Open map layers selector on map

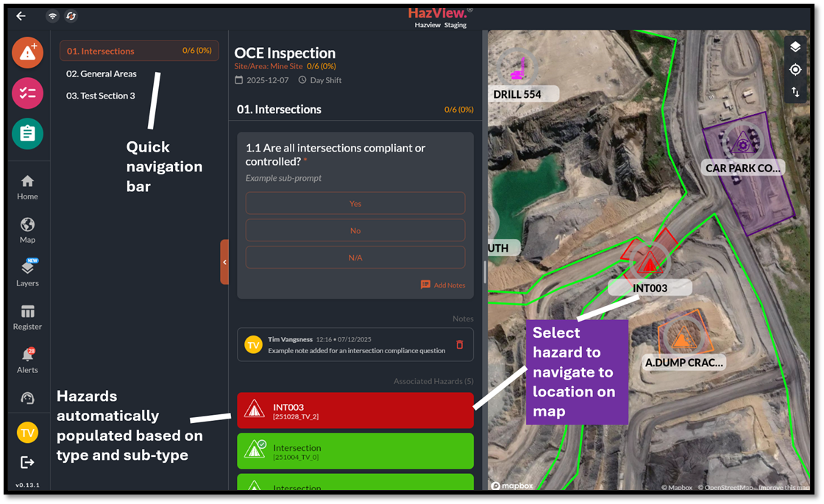point(795,47)
